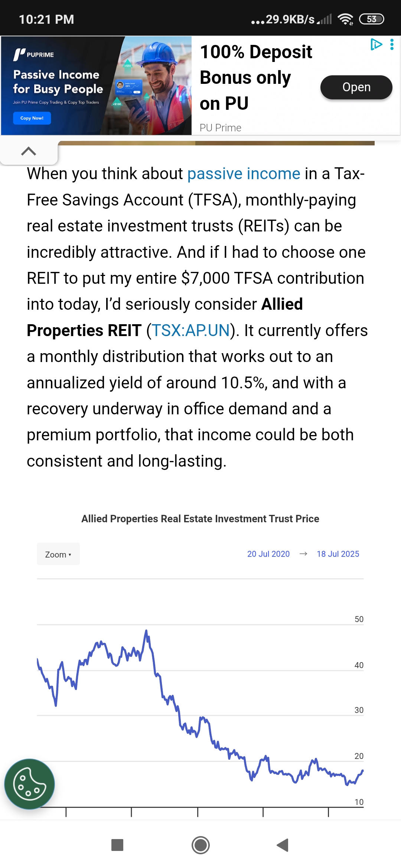Tap the Open button in ad
This screenshot has height=868, width=401.
(356, 87)
